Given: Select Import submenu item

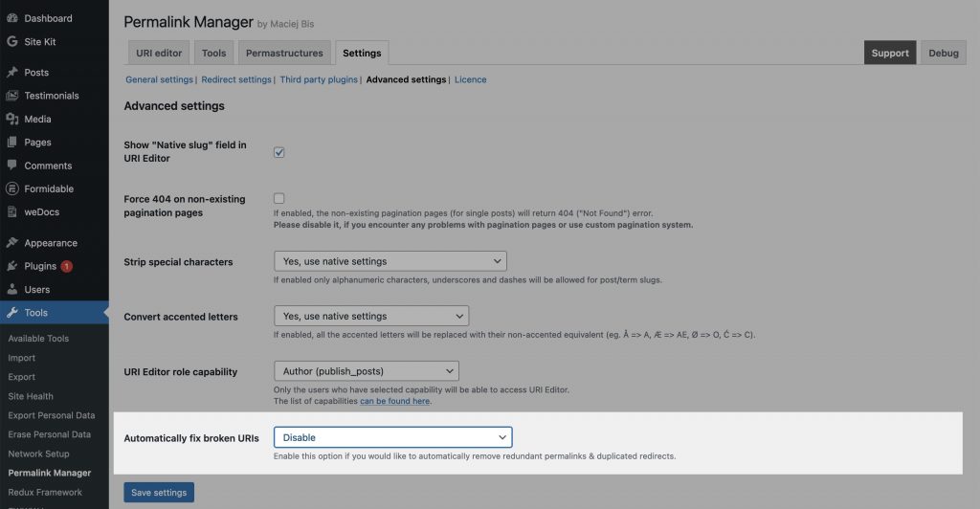Looking at the screenshot, I should tap(21, 357).
